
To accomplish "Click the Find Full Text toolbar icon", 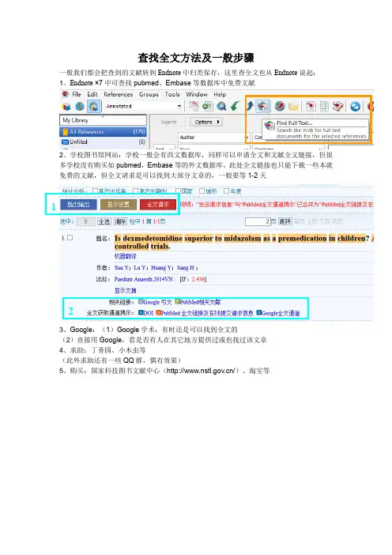I will coord(262,106).
